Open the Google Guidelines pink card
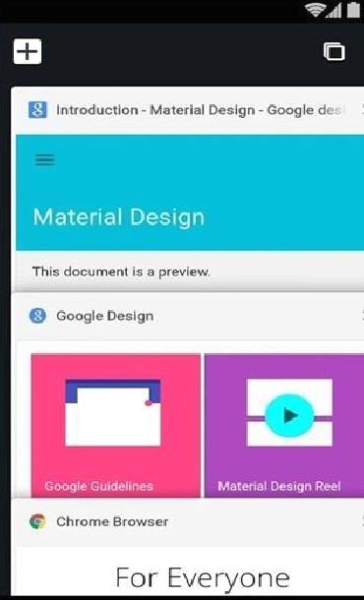 pos(115,426)
